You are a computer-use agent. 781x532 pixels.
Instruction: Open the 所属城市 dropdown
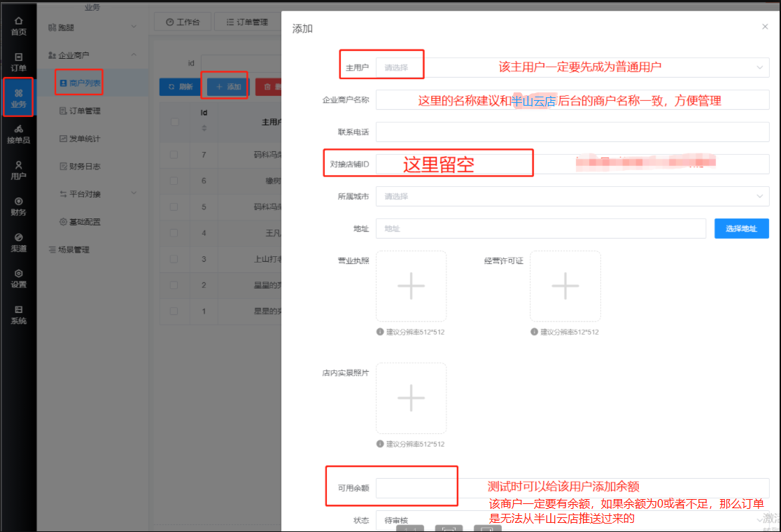tap(572, 196)
